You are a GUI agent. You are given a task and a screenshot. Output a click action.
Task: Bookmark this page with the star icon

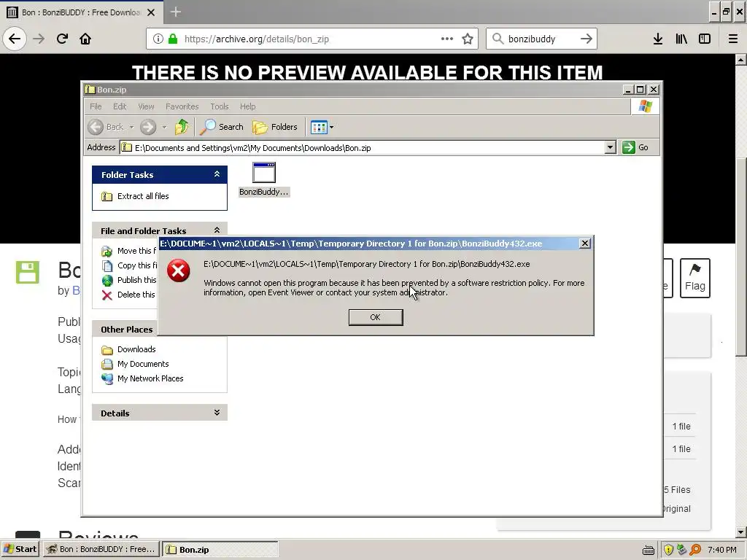pos(468,39)
